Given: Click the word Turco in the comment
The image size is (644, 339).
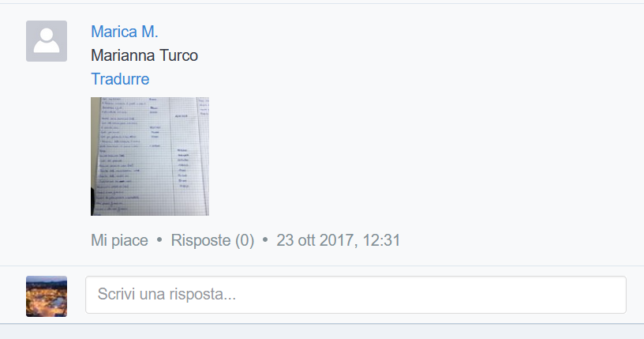Looking at the screenshot, I should (178, 55).
